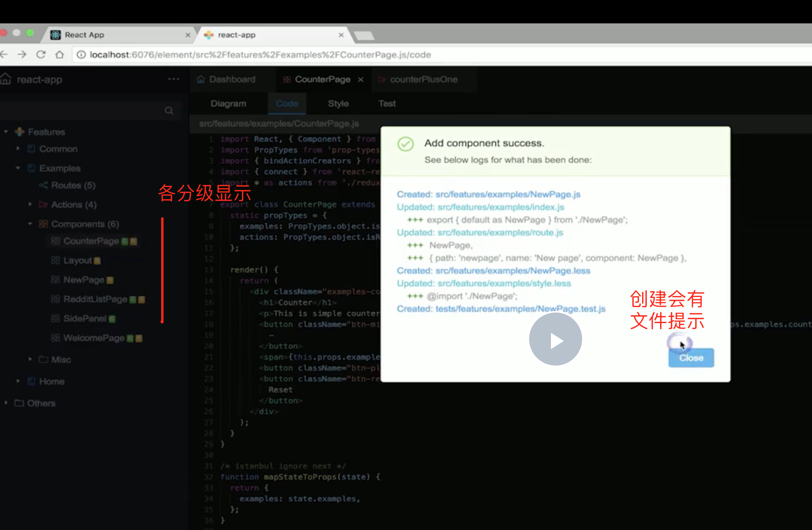This screenshot has height=530, width=812.
Task: Click the react-app home icon in sidebar
Action: tap(6, 79)
